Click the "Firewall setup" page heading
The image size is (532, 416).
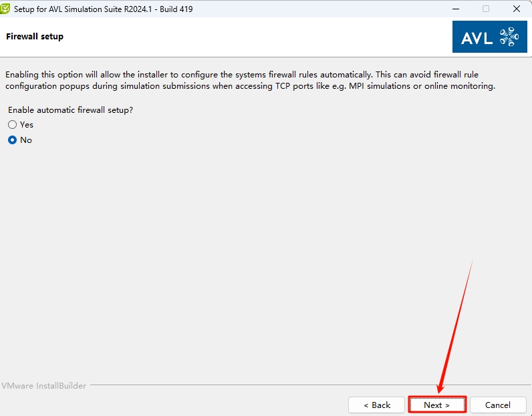coord(35,37)
